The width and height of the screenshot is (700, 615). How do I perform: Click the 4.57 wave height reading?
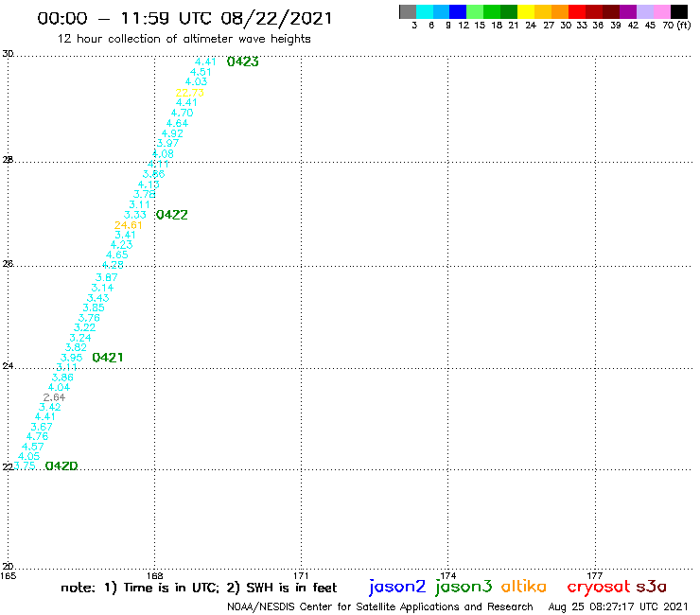pos(32,447)
